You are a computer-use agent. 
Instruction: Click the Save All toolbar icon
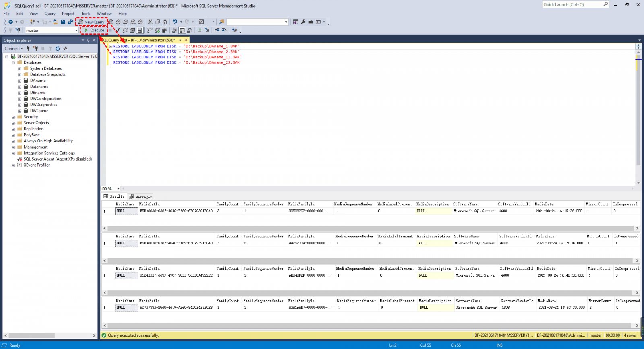[x=70, y=22]
